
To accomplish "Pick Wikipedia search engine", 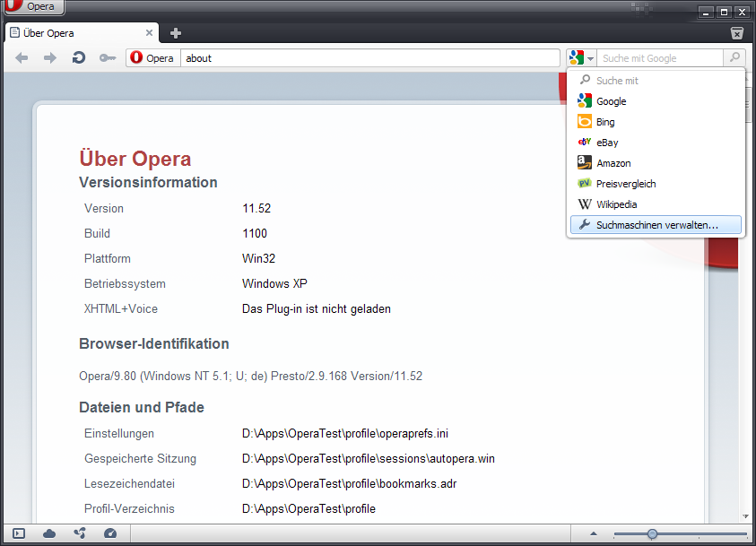I will point(656,204).
